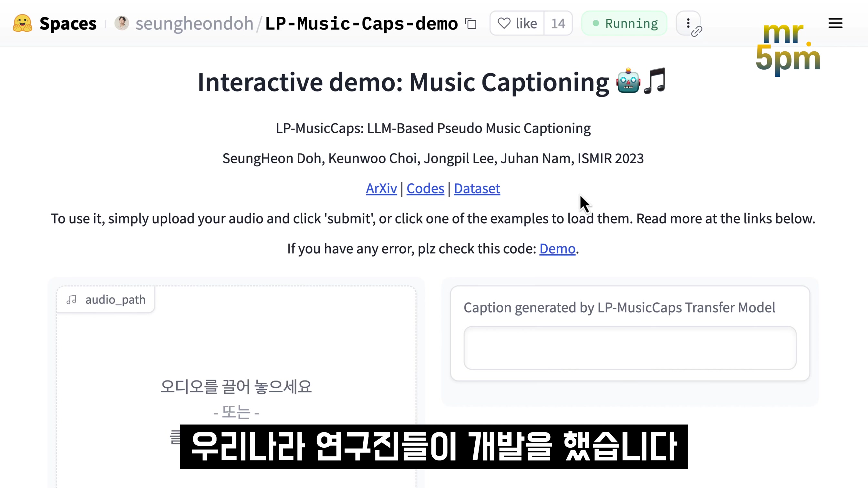
Task: Click the Hugging Face logo icon
Action: pyautogui.click(x=23, y=23)
